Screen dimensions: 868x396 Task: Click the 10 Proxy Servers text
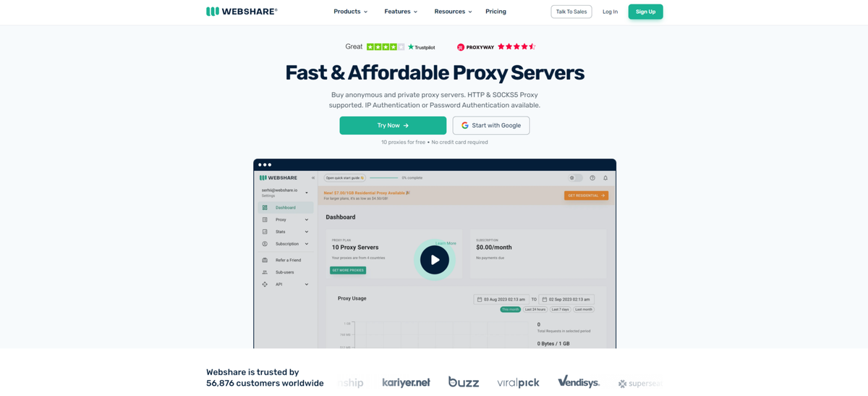point(355,248)
